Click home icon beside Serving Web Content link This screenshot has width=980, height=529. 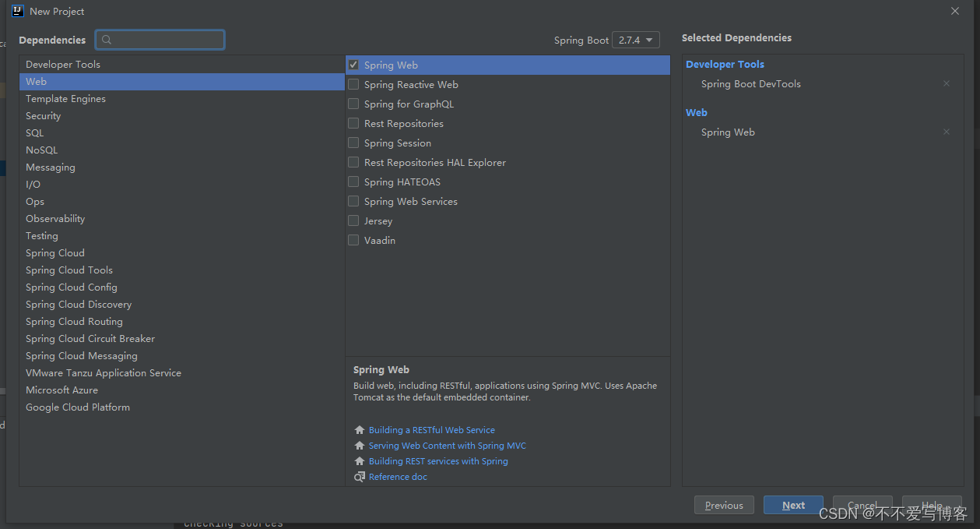coord(359,446)
